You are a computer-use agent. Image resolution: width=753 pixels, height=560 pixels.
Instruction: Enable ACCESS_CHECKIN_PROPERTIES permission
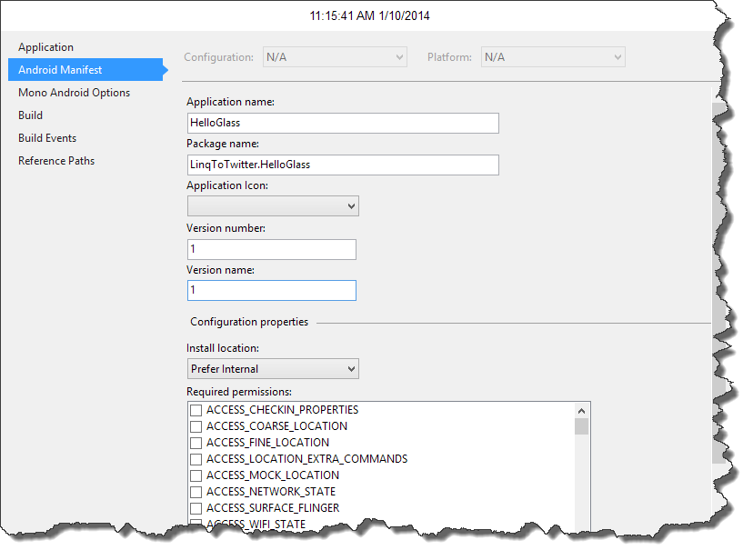196,410
